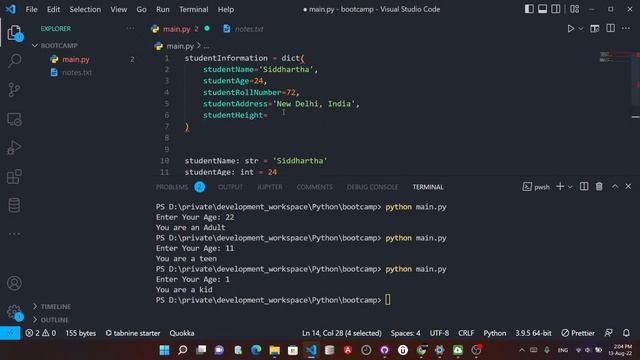640x360 pixels.
Task: Switch to the TERMINAL panel tab
Action: coord(428,187)
